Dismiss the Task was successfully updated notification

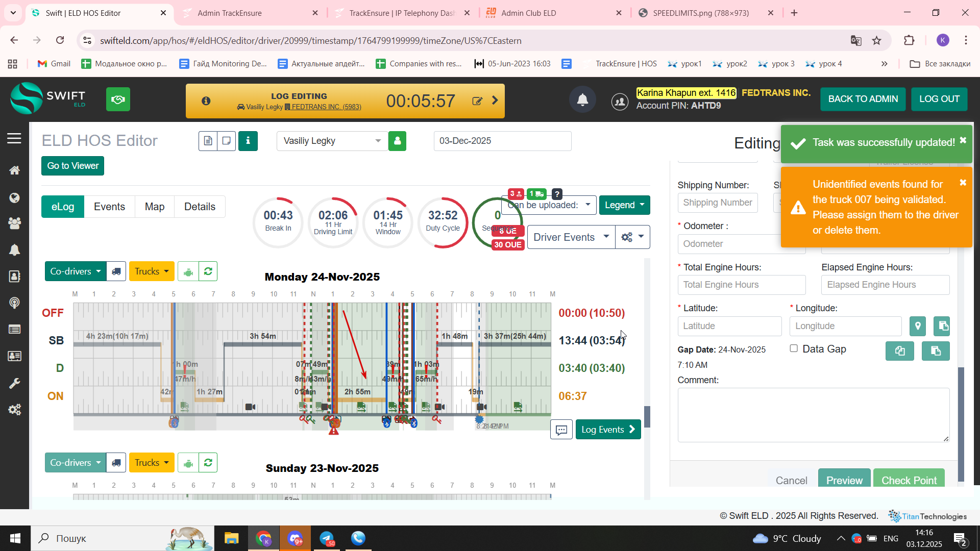coord(963,140)
